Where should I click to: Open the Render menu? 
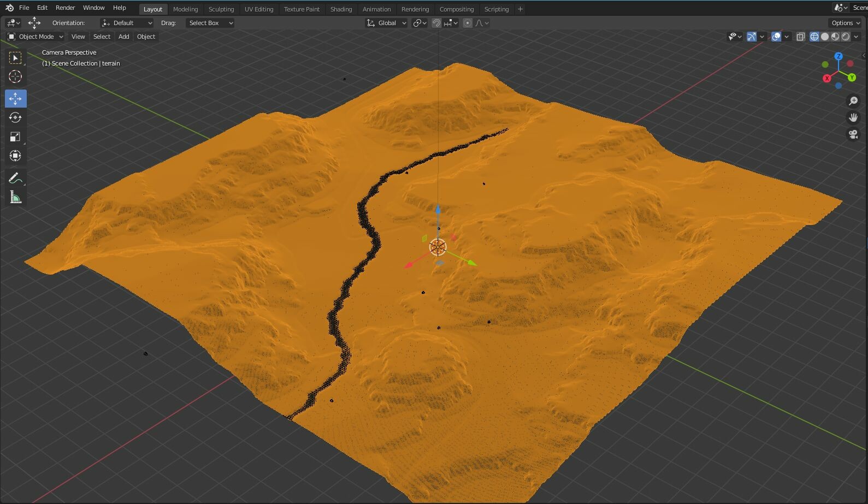tap(65, 8)
